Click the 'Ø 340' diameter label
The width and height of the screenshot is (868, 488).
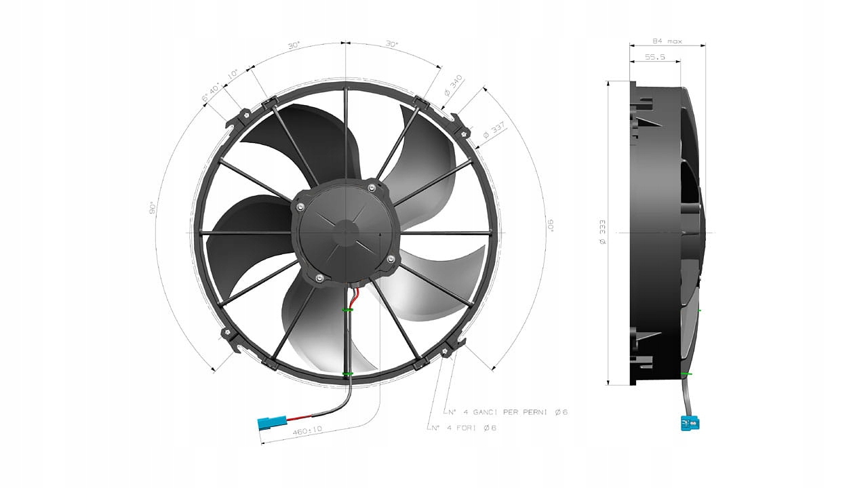point(453,85)
